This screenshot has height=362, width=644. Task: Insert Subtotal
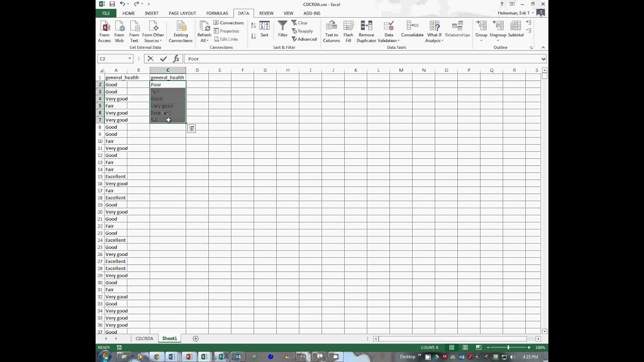(516, 29)
